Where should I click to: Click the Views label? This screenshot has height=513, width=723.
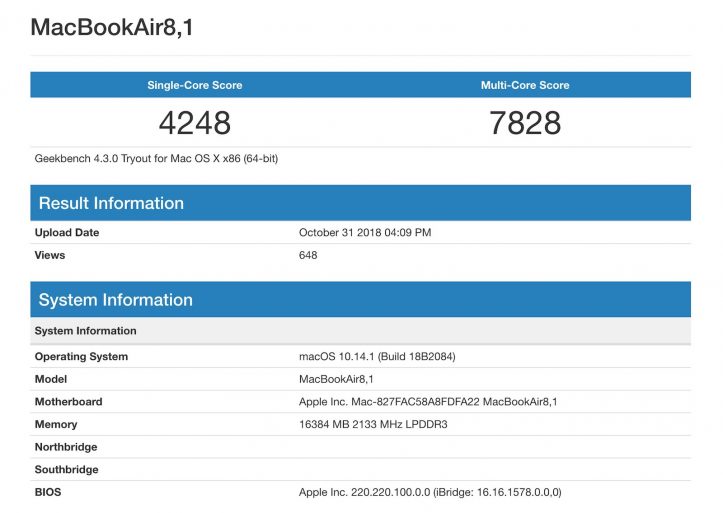pos(50,255)
